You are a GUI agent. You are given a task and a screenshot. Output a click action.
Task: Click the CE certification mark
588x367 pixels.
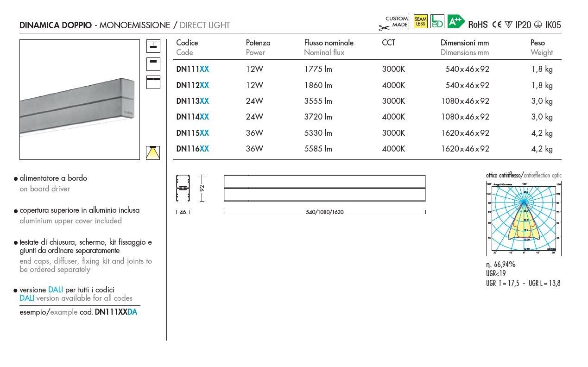pyautogui.click(x=497, y=25)
